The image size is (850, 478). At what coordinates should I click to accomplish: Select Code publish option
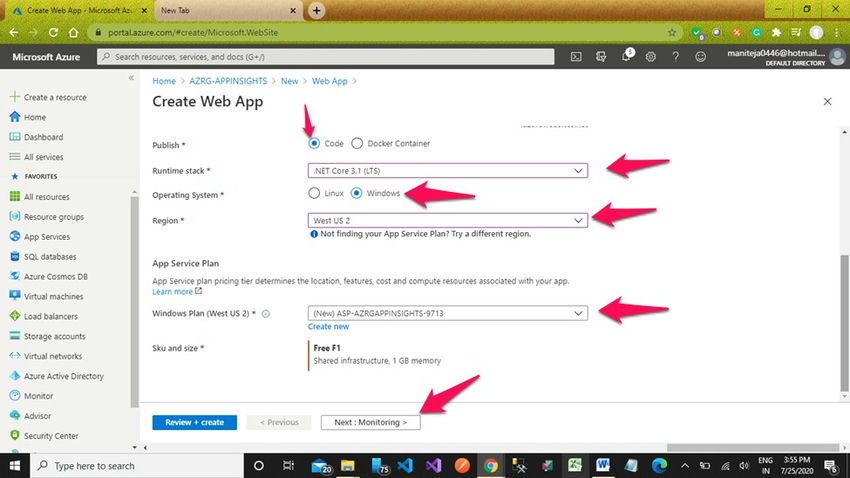(314, 144)
